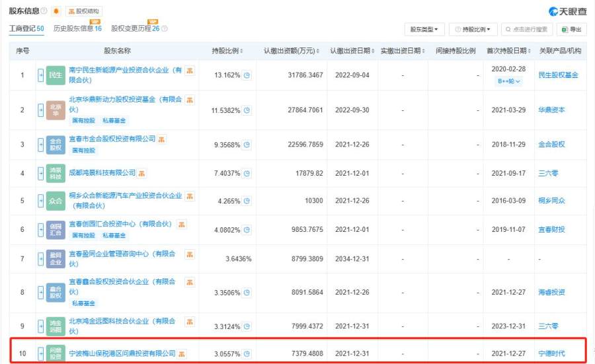Click the history clock icon beside 3.3124%
The image size is (595, 364).
pos(247,326)
